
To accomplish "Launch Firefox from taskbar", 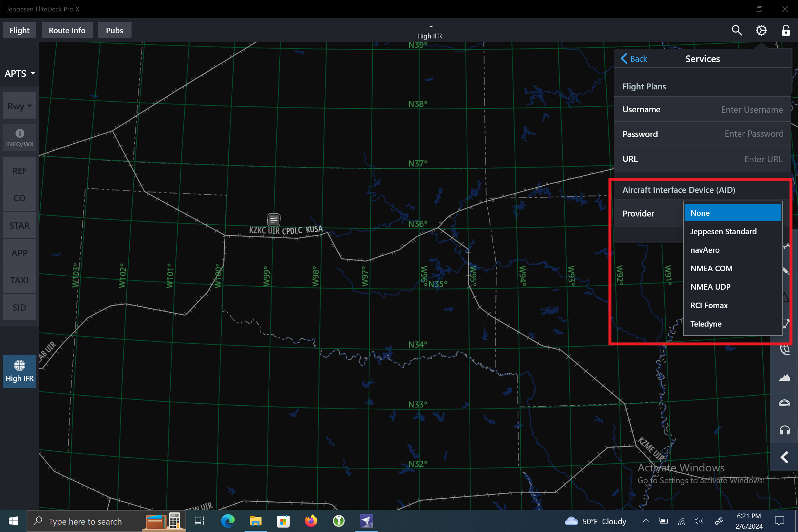I will coord(311,521).
